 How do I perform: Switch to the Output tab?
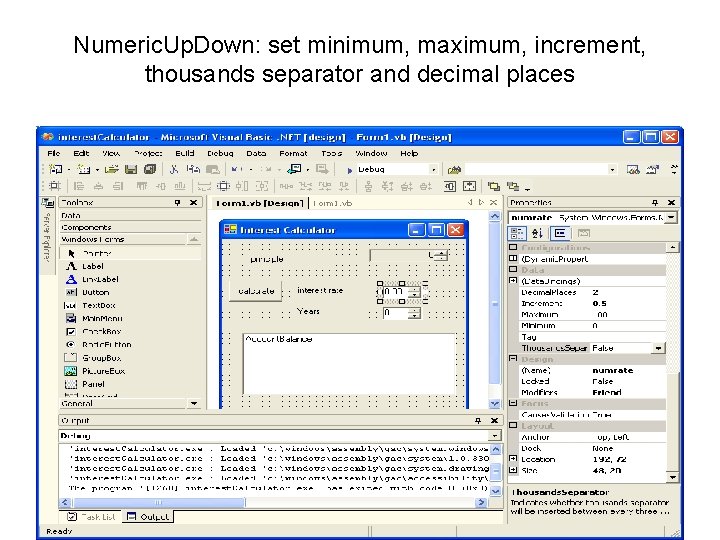coord(148,517)
